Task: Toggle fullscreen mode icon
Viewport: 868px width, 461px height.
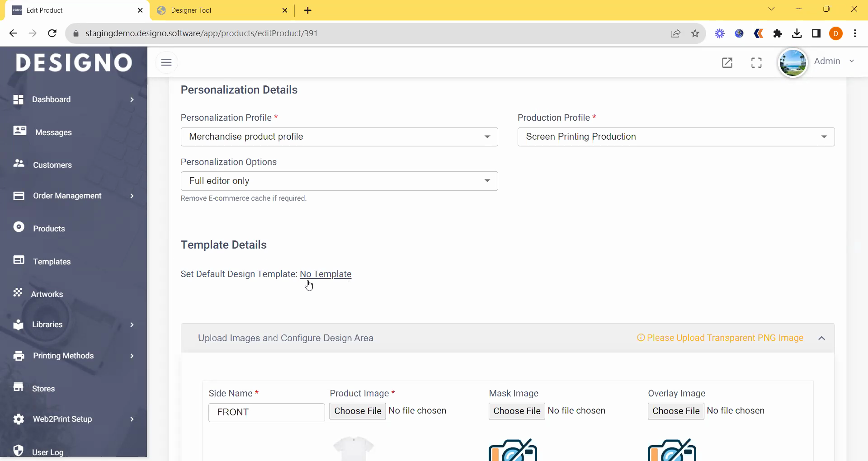Action: (x=756, y=62)
